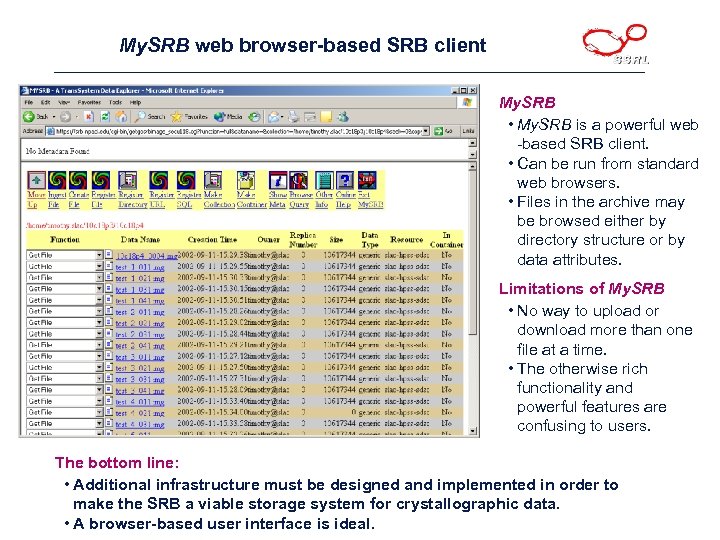Click the scroll down arrow of file list
Viewport: 720px width, 540px height.
472,431
